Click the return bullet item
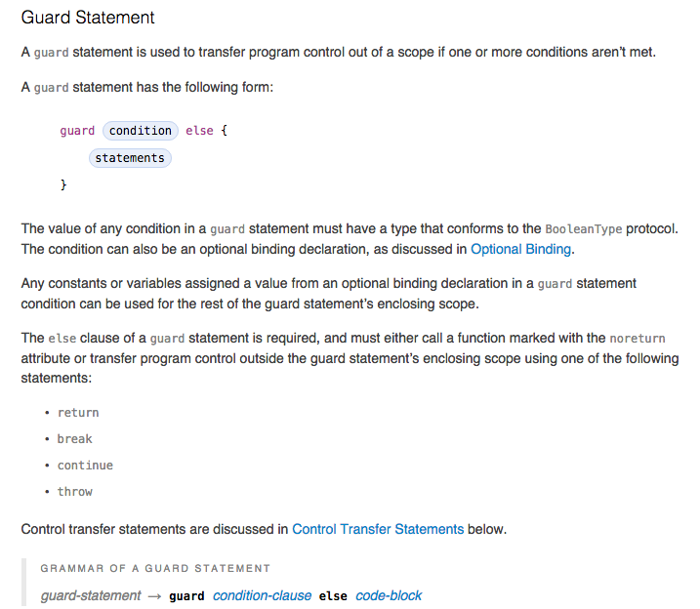The height and width of the screenshot is (609, 700). [78, 413]
